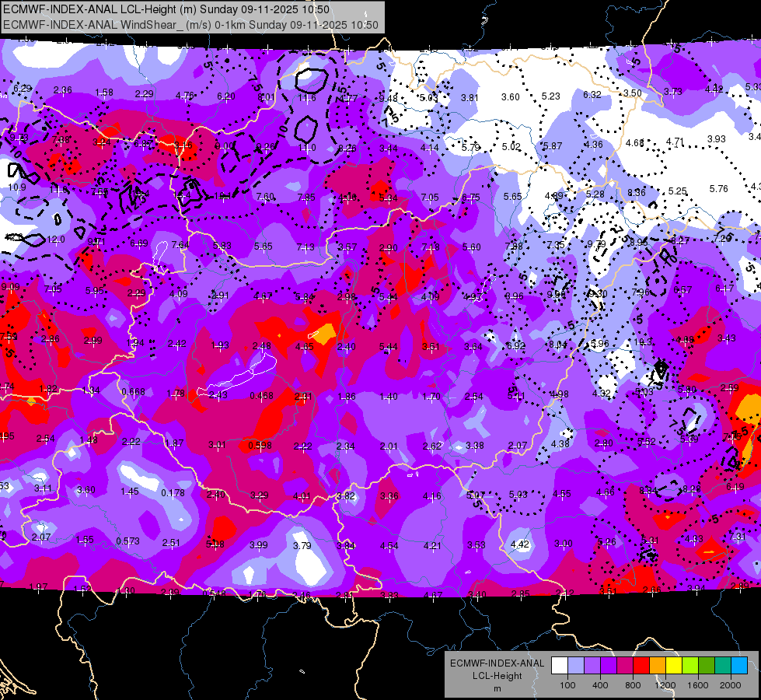Click the wind shear value 0.468
Viewport: 761px width, 700px height.
click(x=261, y=396)
